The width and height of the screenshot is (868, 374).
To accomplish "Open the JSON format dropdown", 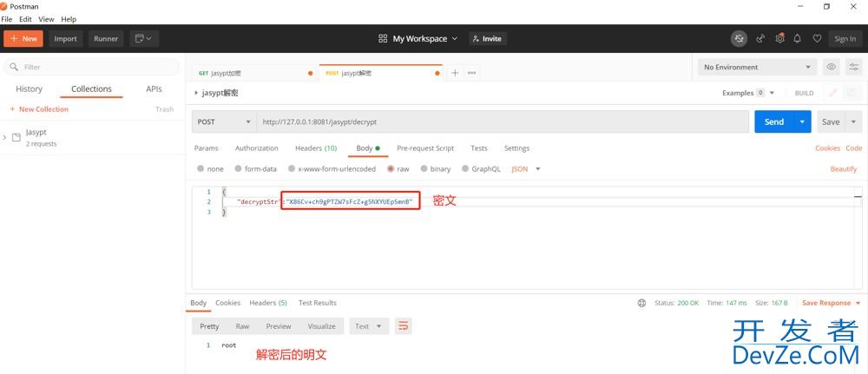I will click(x=526, y=168).
